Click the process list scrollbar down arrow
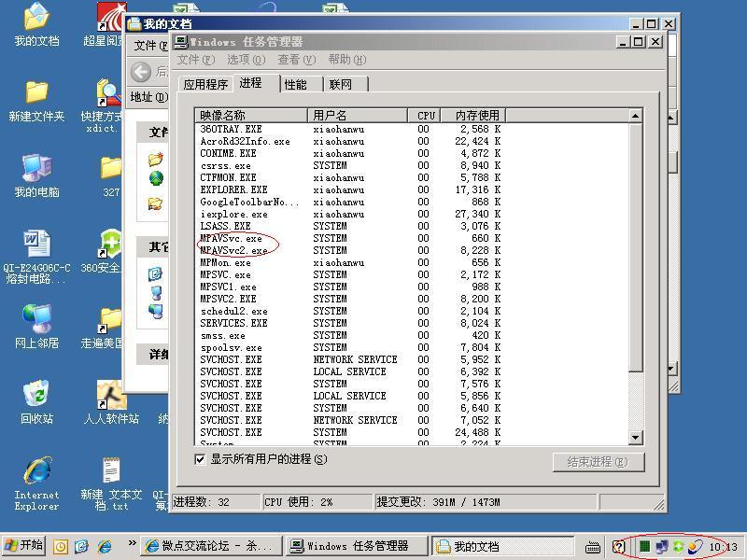This screenshot has height=560, width=747. coord(636,438)
